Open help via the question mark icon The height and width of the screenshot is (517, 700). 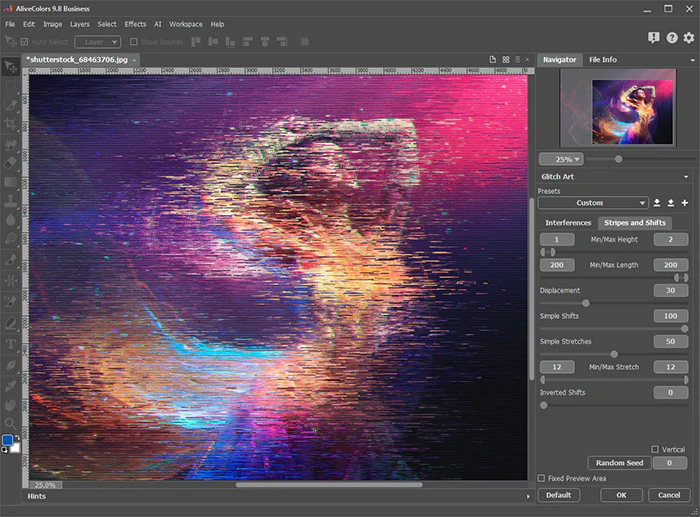pos(672,37)
